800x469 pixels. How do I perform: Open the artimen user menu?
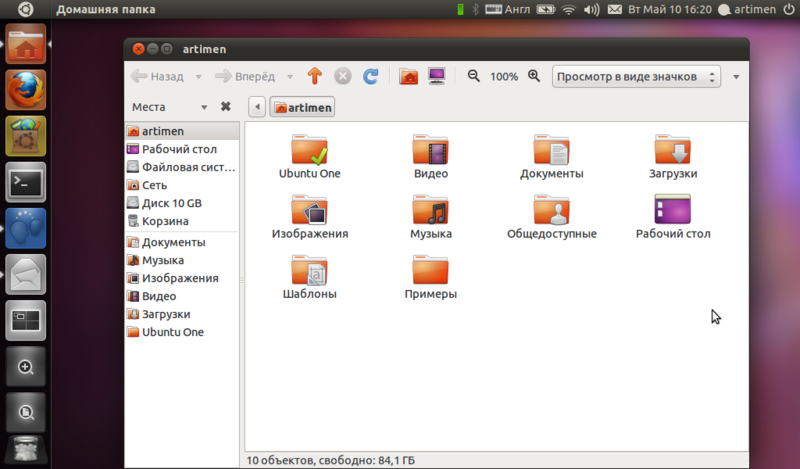pos(747,9)
